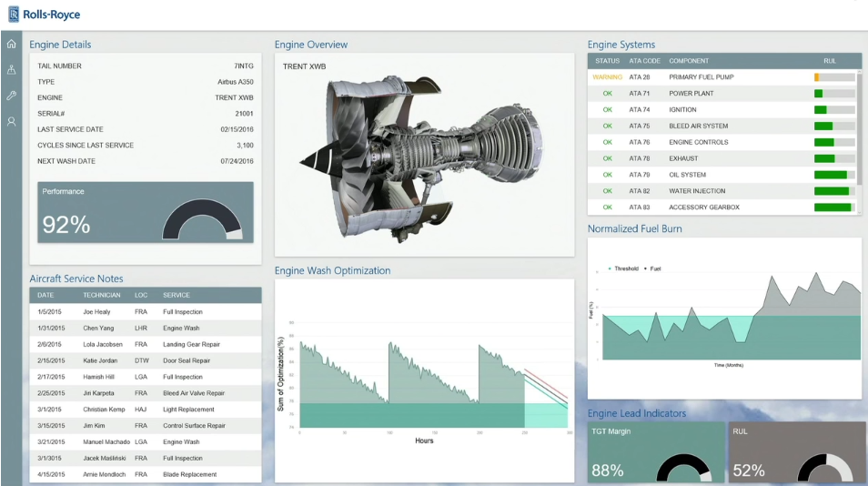
Task: Sort Engine Systems by STATUS column
Action: click(x=607, y=61)
